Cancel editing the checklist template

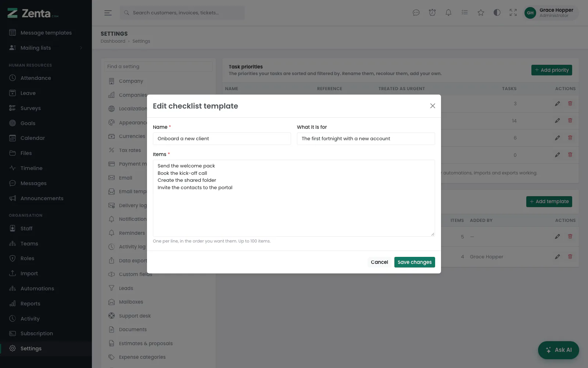point(379,262)
